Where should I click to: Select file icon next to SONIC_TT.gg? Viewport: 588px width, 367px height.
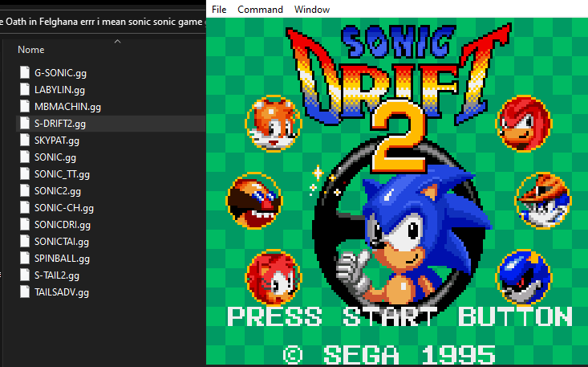point(25,173)
